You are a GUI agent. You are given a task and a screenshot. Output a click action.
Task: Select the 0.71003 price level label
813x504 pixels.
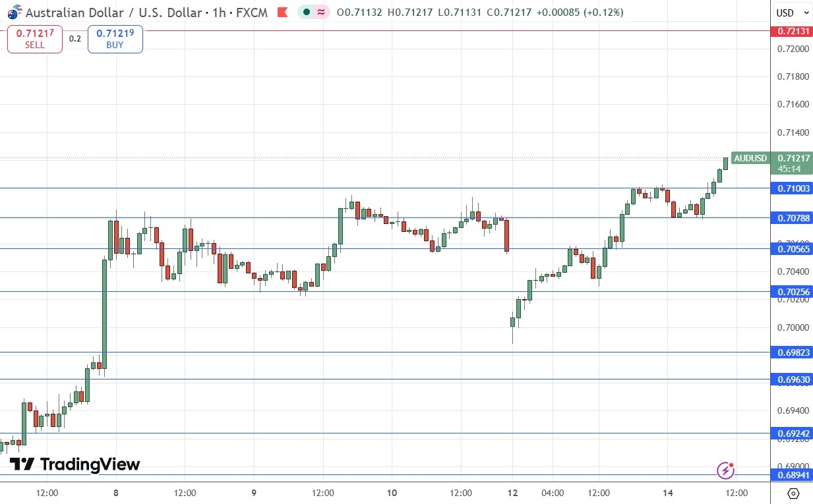[793, 188]
